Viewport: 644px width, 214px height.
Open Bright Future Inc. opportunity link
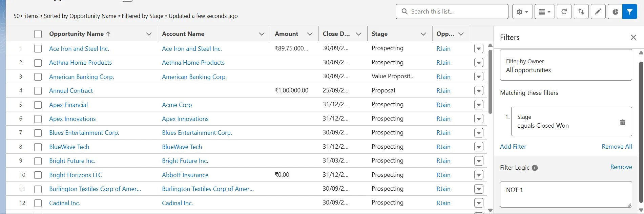click(72, 161)
